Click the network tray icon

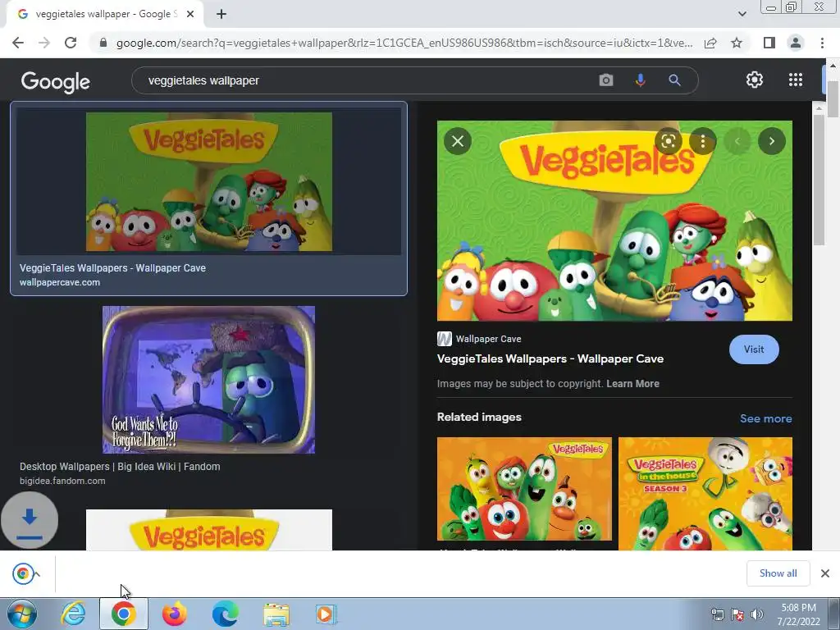(x=717, y=614)
